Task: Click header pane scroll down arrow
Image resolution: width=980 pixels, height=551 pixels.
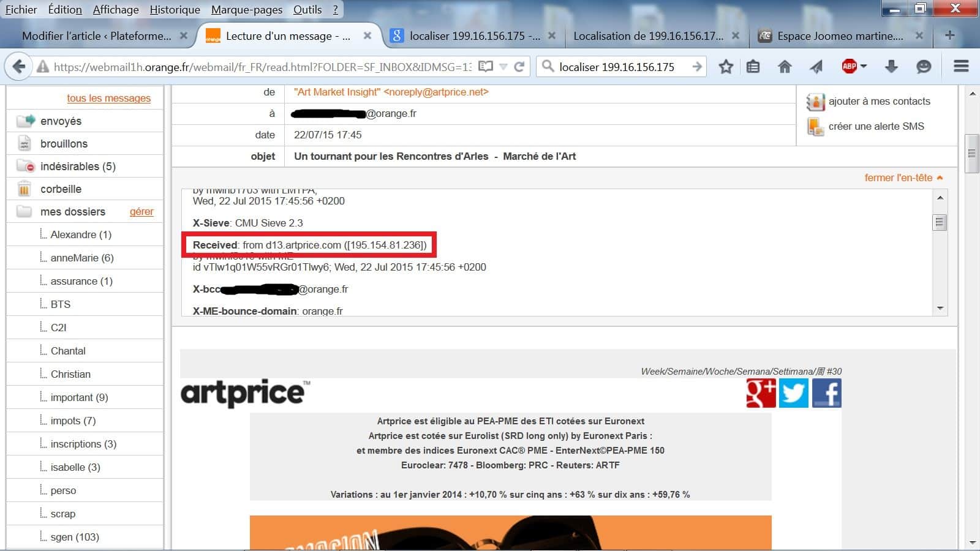Action: [x=940, y=309]
